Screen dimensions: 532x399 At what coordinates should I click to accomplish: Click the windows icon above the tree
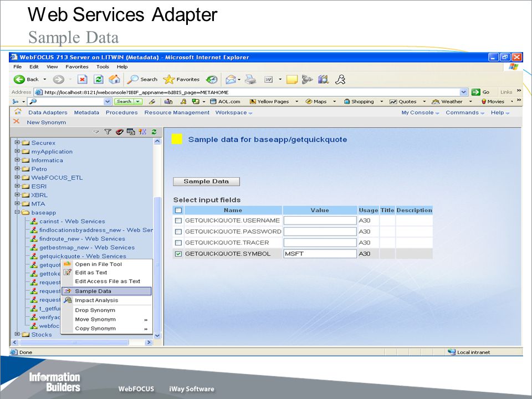tap(131, 132)
